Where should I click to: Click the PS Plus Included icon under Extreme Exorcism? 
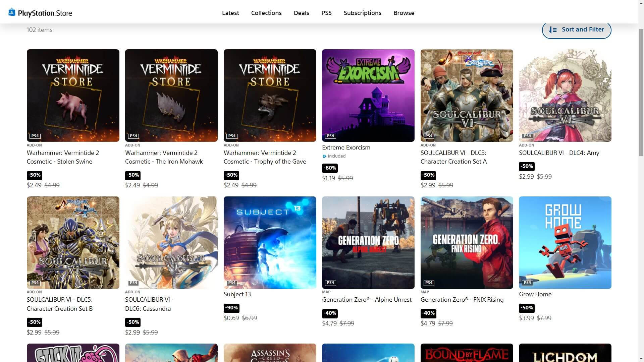[x=324, y=156]
